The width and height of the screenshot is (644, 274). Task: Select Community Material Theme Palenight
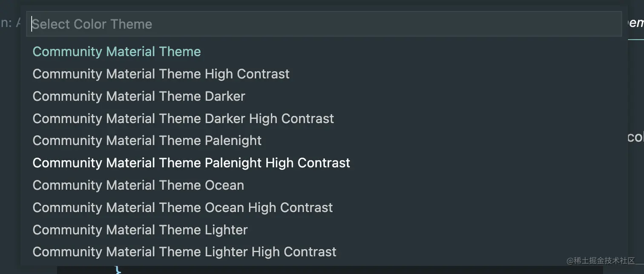(x=147, y=140)
